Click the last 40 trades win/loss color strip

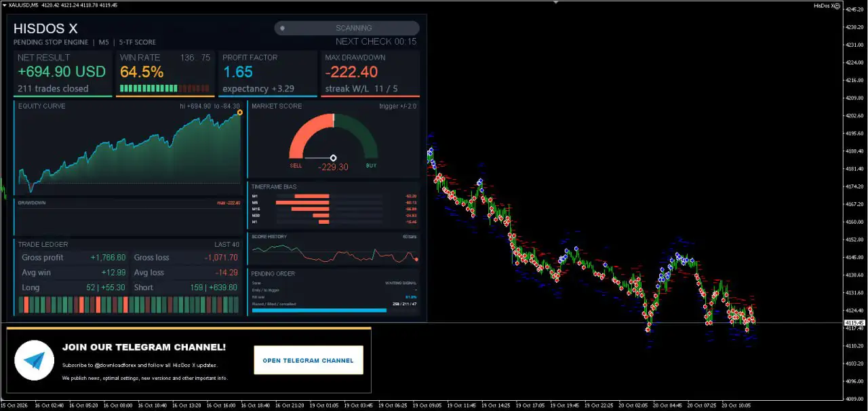click(x=128, y=305)
